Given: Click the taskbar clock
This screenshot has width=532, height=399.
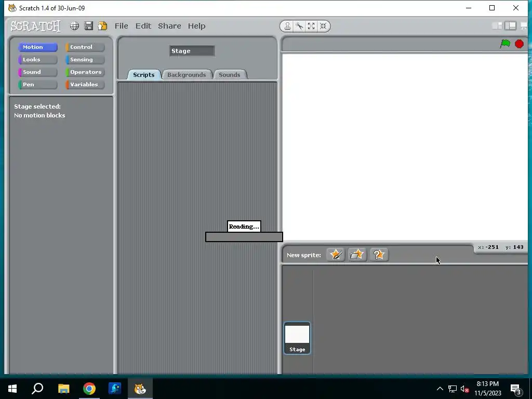Looking at the screenshot, I should pos(487,389).
